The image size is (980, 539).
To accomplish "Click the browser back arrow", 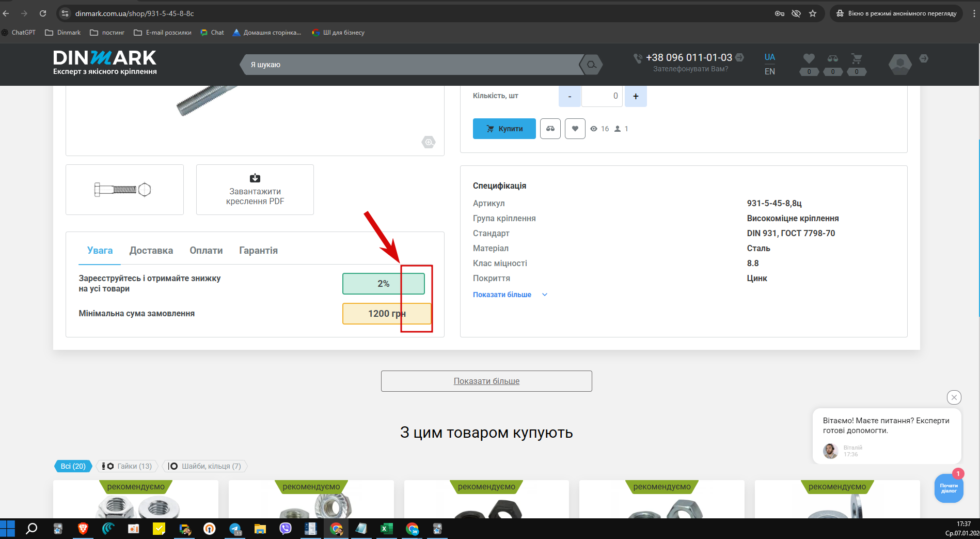I will point(6,13).
